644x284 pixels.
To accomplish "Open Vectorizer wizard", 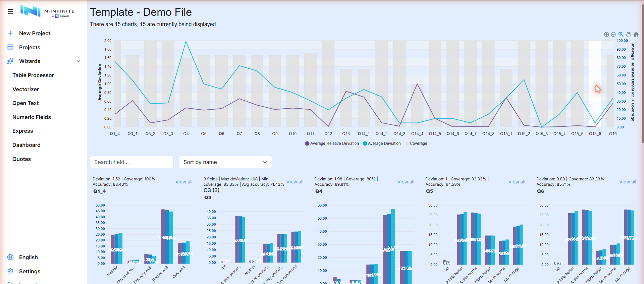I will [x=26, y=89].
